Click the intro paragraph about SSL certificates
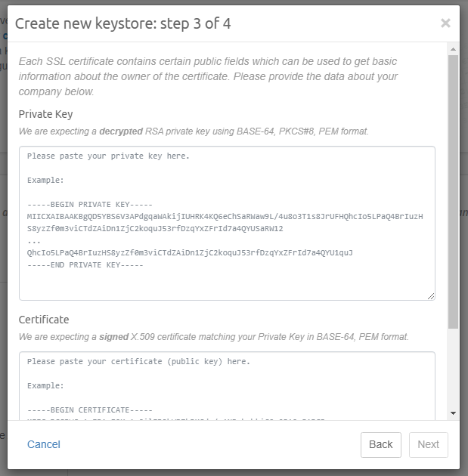Screen dimensions: 468x476 pyautogui.click(x=208, y=76)
